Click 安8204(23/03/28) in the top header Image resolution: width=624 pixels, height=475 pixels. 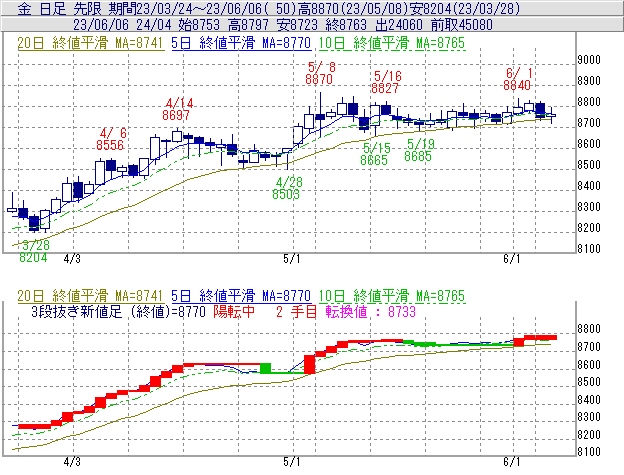coord(465,8)
